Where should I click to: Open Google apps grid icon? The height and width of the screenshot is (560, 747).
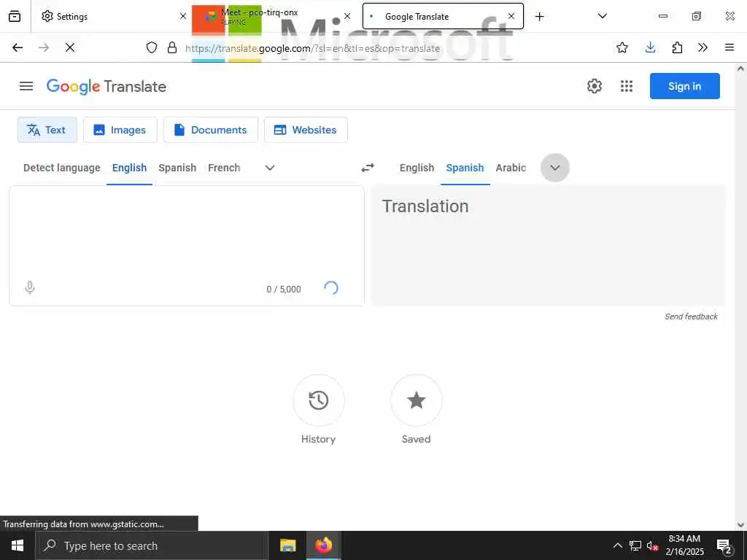pos(627,86)
